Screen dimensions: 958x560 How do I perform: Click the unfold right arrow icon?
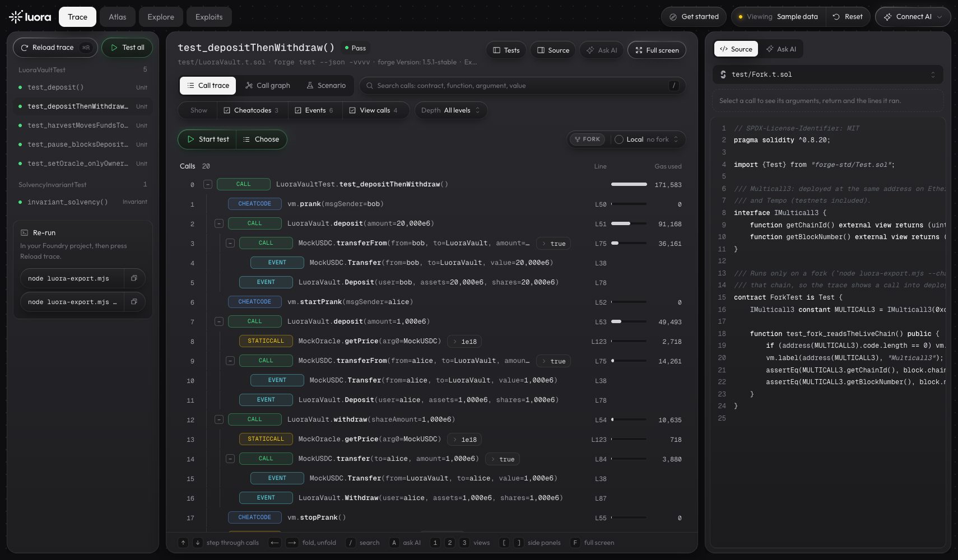coord(292,543)
